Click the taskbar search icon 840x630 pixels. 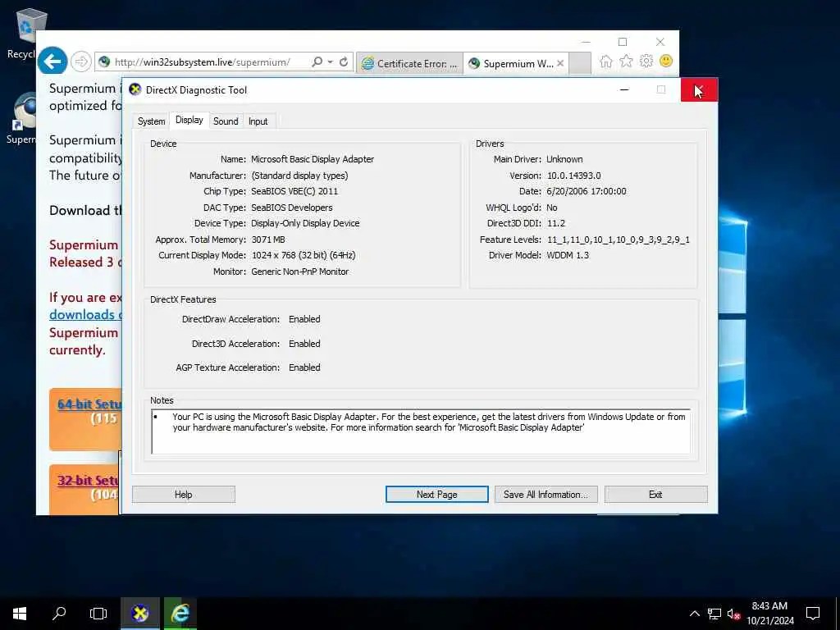tap(59, 614)
